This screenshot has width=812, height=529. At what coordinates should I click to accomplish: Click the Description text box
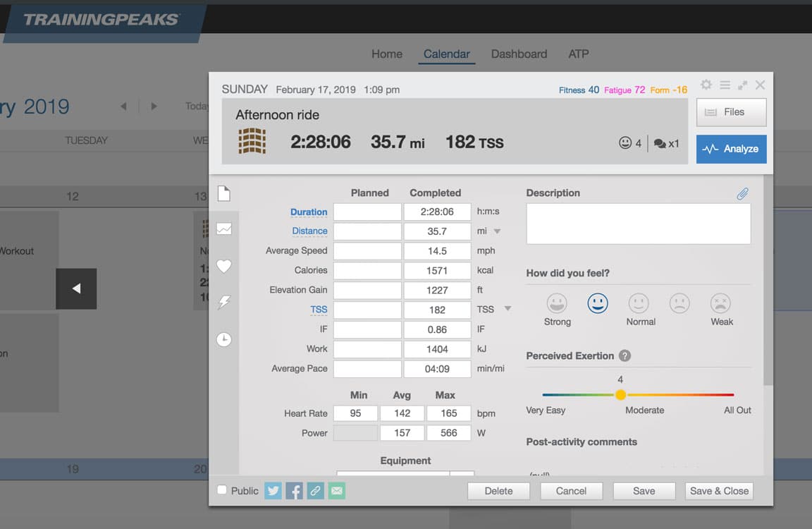[639, 224]
